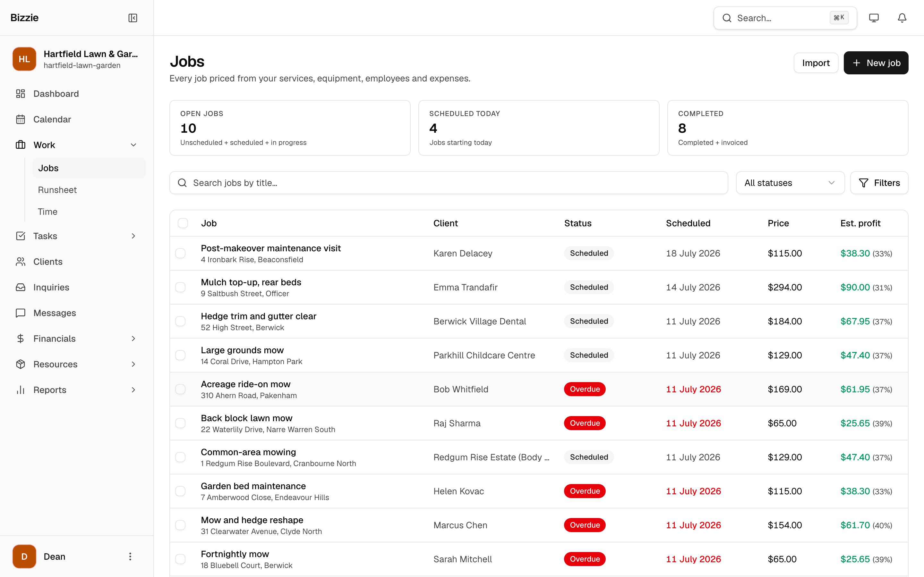924x577 pixels.
Task: Go to Runsheet under Work
Action: (57, 190)
